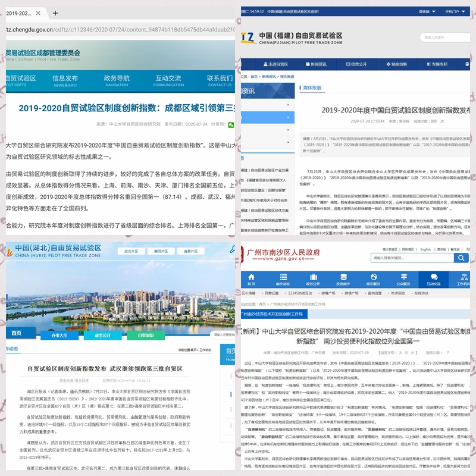Image resolution: width=476 pixels, height=476 pixels.
Task: Go to 首页 tab on Hubei site
Action: 20,333
